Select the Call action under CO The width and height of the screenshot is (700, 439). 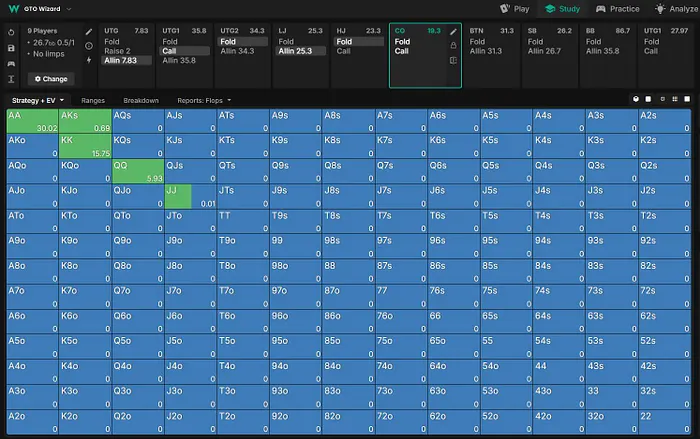click(x=402, y=51)
